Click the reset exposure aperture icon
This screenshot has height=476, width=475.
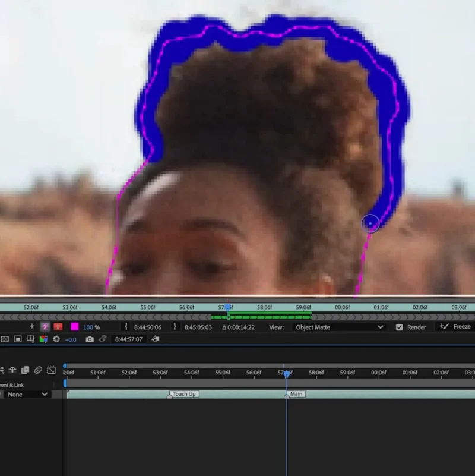click(56, 339)
